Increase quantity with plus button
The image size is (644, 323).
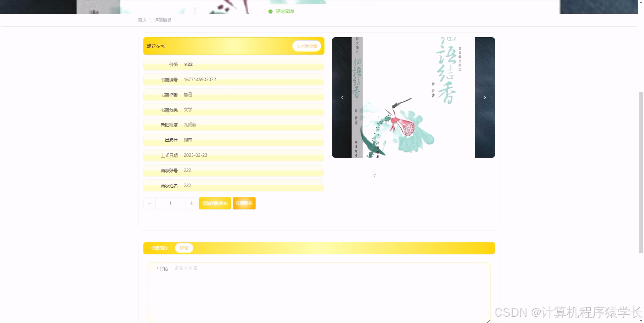click(x=191, y=203)
